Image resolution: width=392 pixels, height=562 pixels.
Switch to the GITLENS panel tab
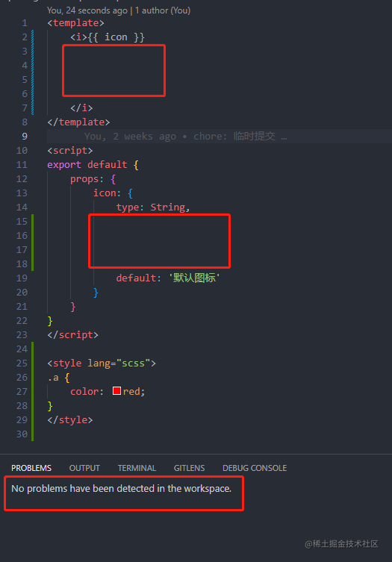(189, 468)
